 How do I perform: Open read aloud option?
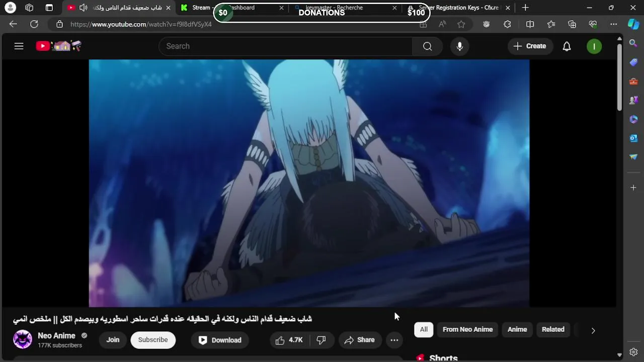click(442, 24)
